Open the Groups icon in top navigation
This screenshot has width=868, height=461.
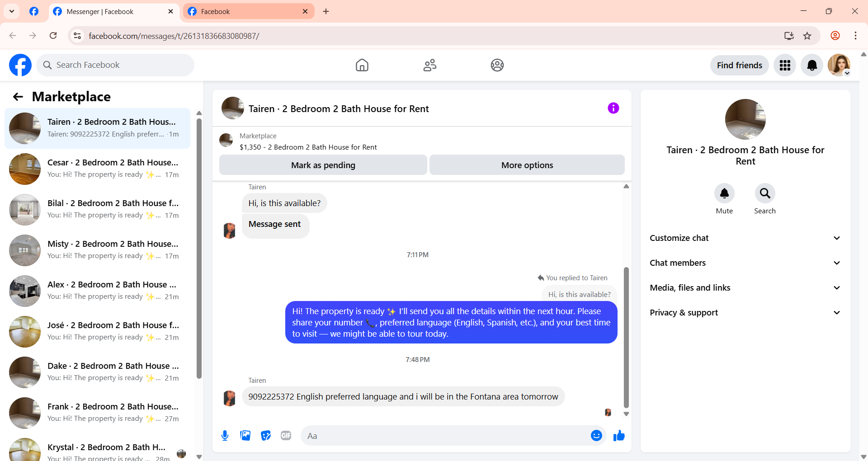(x=497, y=65)
